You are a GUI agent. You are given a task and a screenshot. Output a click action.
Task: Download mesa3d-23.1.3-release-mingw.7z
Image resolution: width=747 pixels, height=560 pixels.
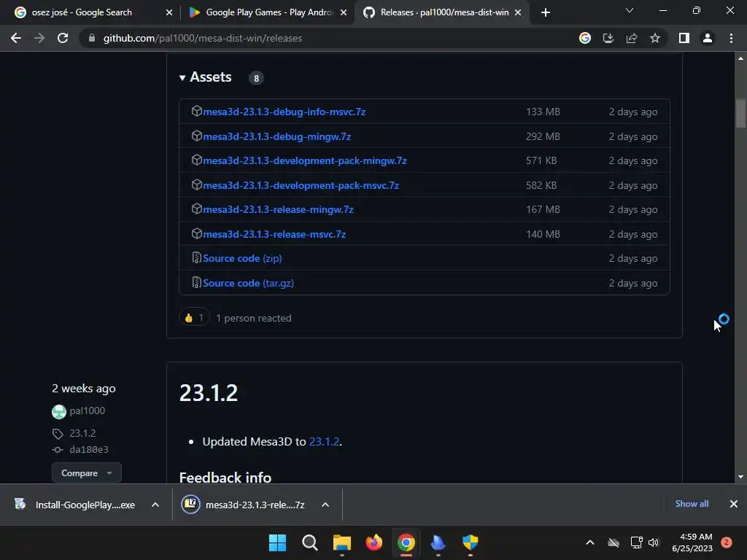(x=278, y=209)
